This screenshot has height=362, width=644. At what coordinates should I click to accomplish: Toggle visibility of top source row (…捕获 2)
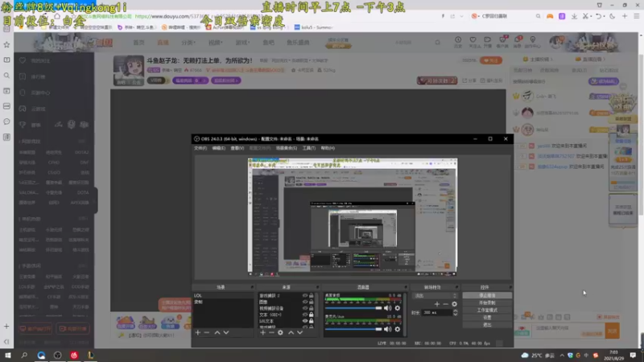[305, 295]
